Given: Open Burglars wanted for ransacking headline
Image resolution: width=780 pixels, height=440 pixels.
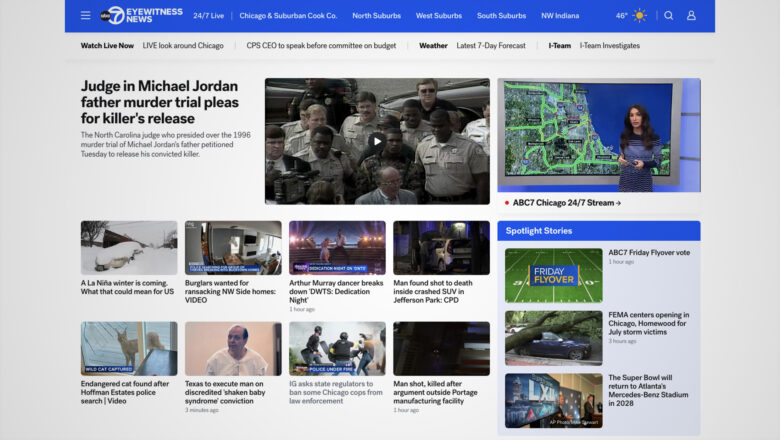Looking at the screenshot, I should (x=230, y=291).
